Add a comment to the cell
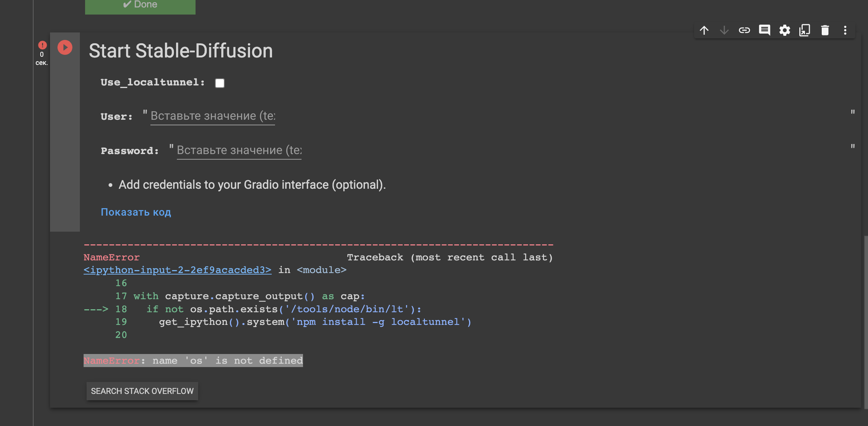The width and height of the screenshot is (868, 426). [765, 30]
